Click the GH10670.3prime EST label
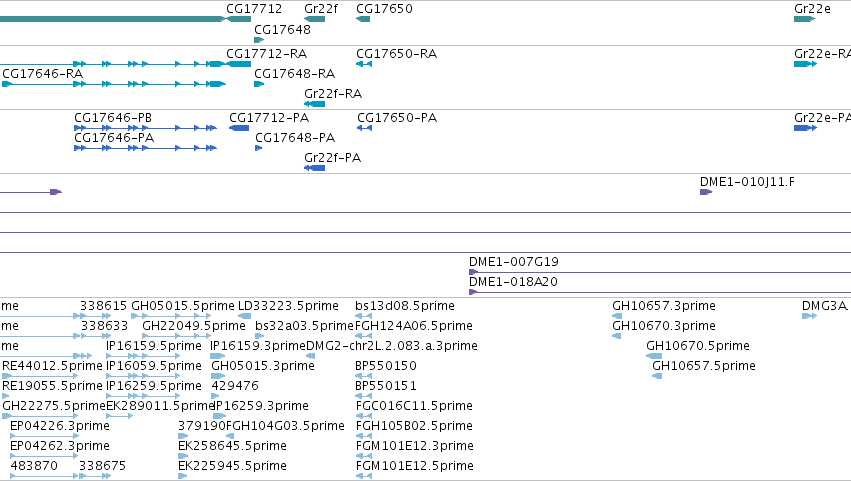The width and height of the screenshot is (851, 481). pyautogui.click(x=663, y=326)
